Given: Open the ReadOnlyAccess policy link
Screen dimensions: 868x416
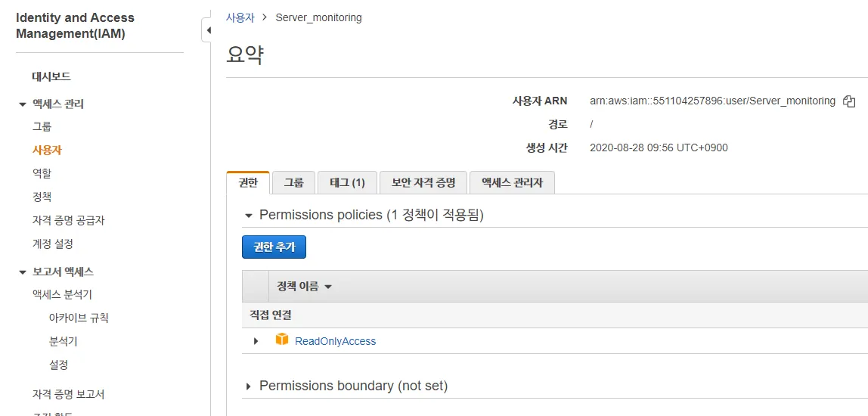Looking at the screenshot, I should click(335, 341).
